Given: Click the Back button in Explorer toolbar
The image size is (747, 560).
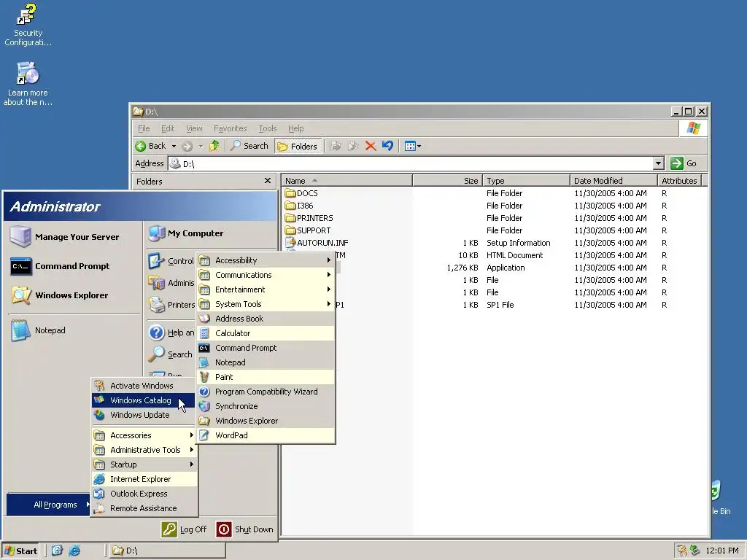Looking at the screenshot, I should (x=151, y=146).
